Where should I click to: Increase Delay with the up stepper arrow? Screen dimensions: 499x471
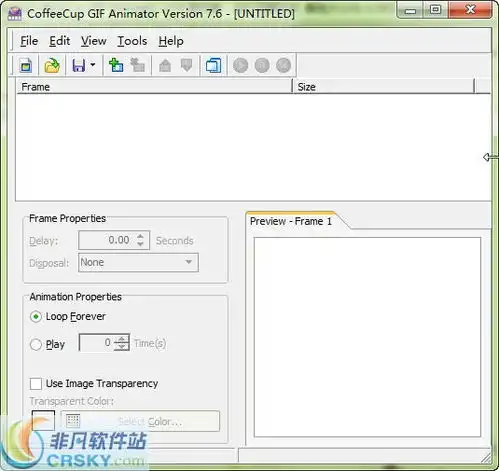[x=140, y=236]
